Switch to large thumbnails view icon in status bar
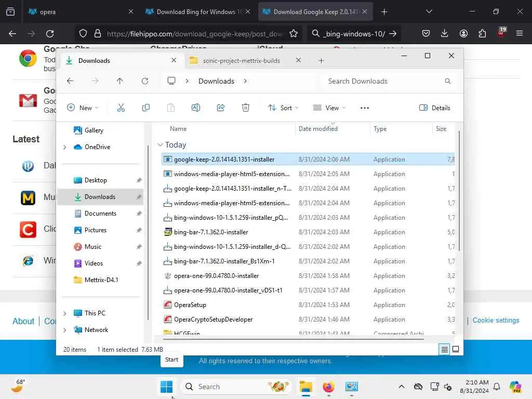532x399 pixels. point(456,349)
